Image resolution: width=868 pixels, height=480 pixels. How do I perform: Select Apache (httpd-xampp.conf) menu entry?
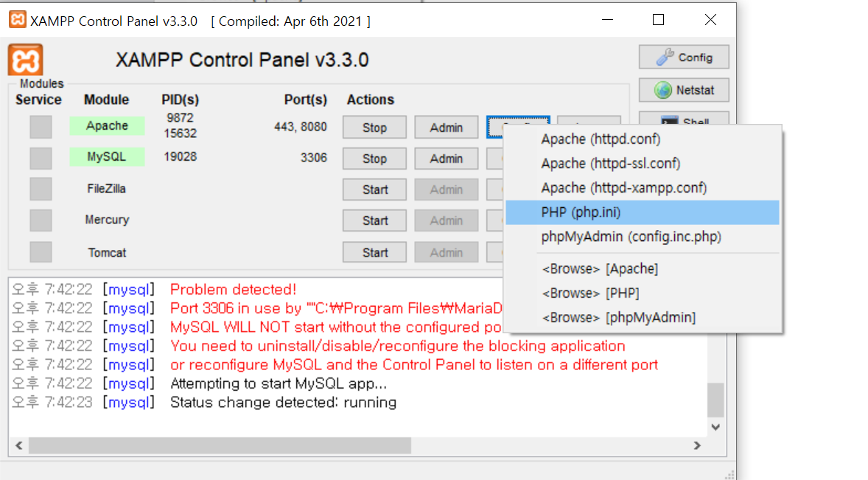point(642,188)
